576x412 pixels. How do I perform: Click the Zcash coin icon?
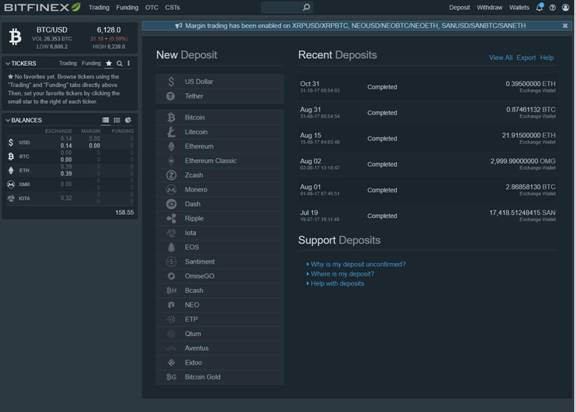pos(171,175)
